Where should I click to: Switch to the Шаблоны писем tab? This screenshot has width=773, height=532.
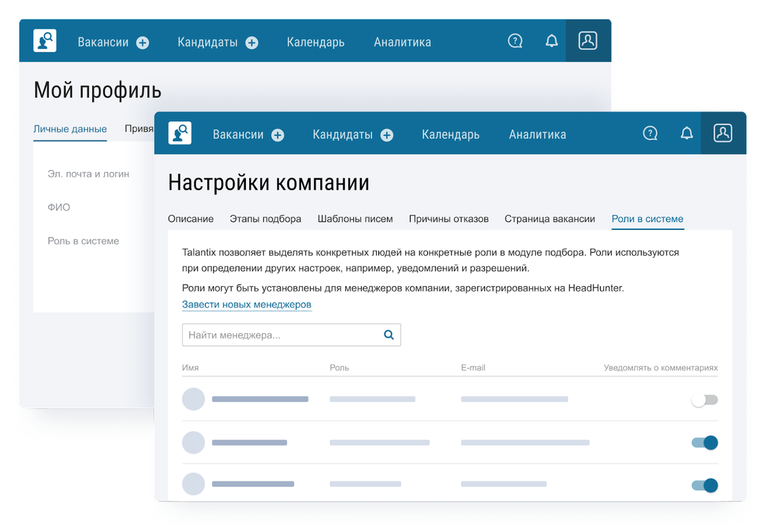click(355, 219)
